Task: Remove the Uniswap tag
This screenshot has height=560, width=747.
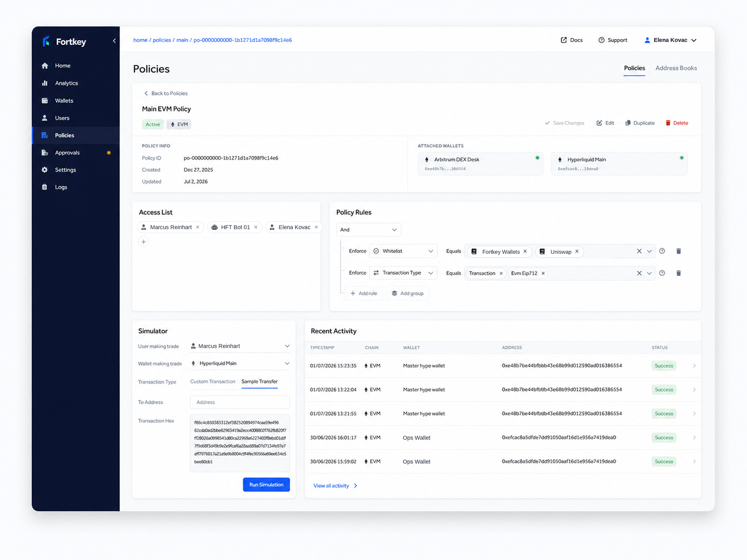Action: click(577, 252)
